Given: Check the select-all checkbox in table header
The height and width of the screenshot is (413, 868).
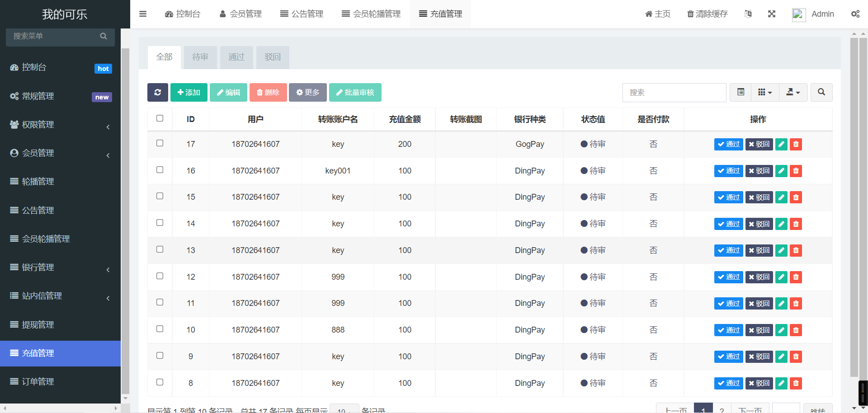Looking at the screenshot, I should click(160, 118).
